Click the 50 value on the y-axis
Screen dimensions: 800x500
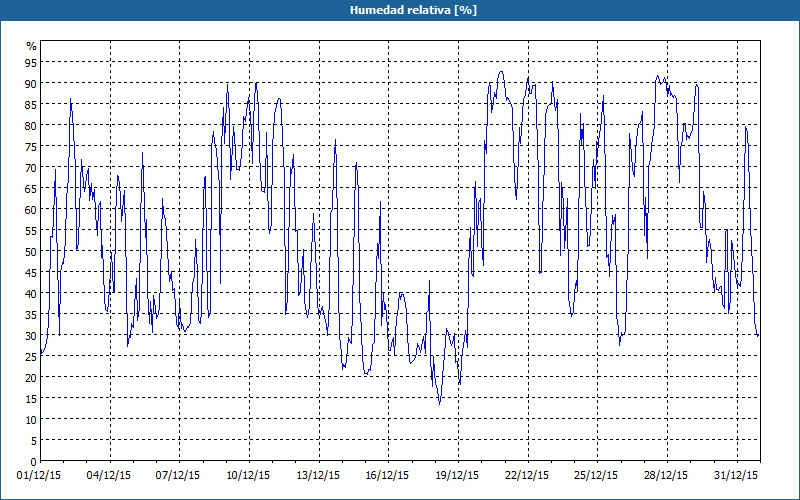tap(31, 252)
